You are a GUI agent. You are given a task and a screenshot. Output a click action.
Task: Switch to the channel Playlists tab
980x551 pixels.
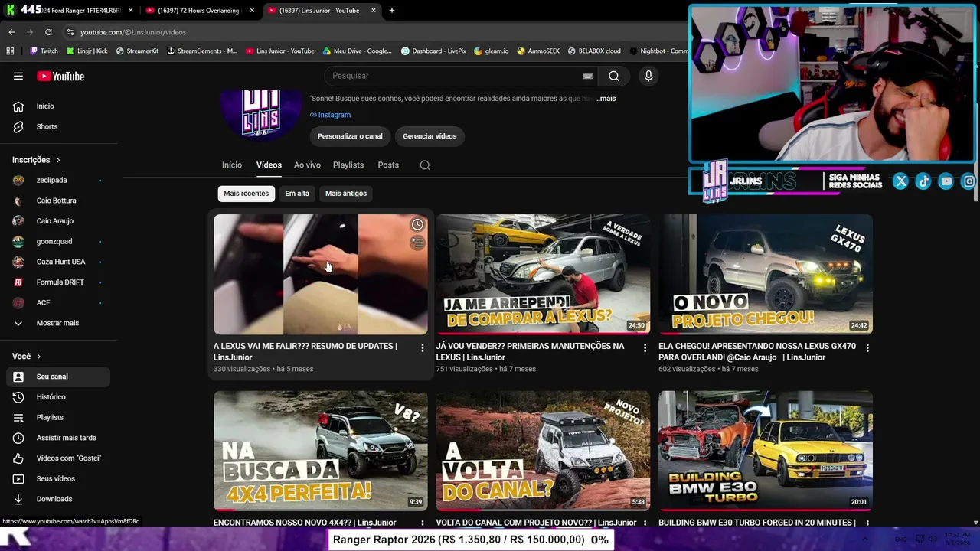point(348,165)
